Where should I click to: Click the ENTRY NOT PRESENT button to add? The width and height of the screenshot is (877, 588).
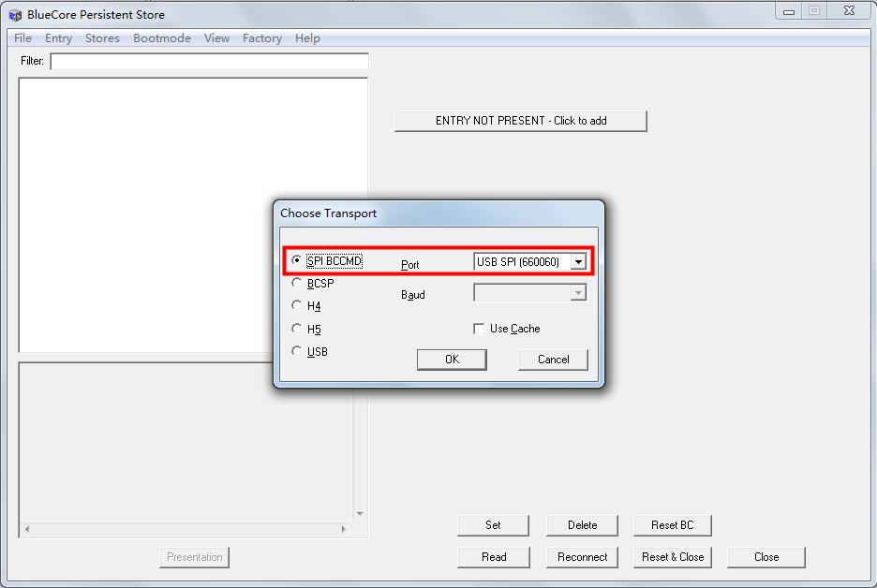[x=520, y=121]
